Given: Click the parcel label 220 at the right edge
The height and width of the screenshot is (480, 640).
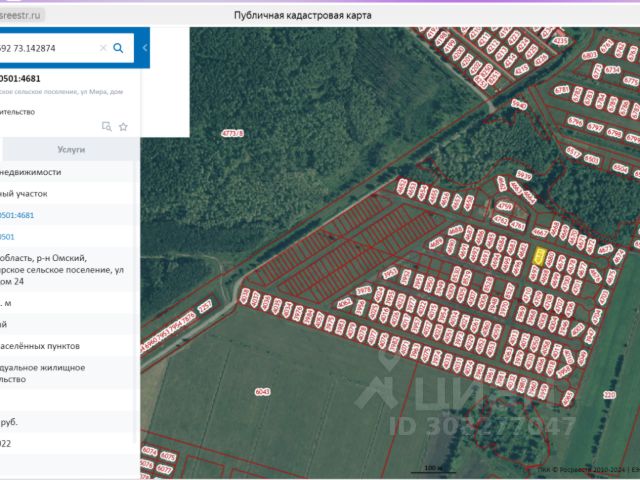Looking at the screenshot, I should (x=609, y=395).
